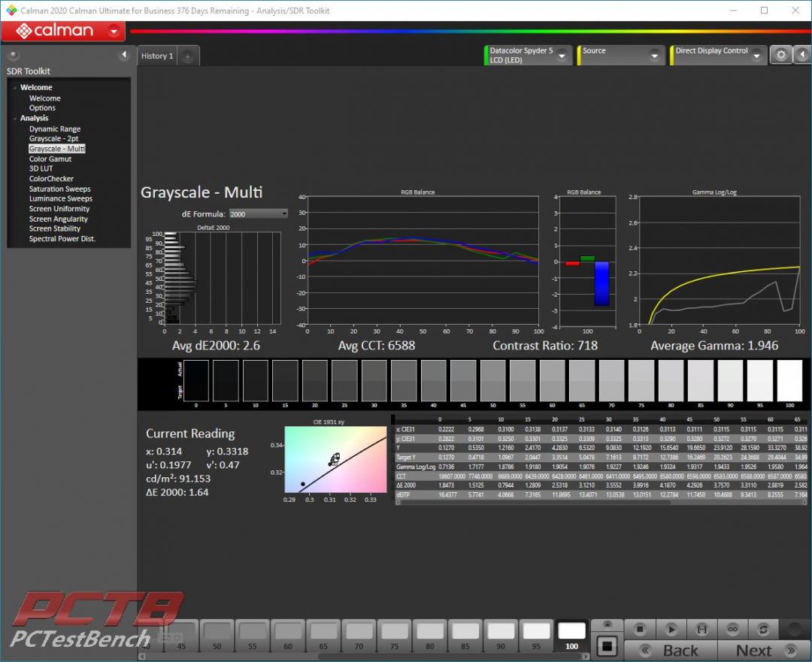Open the dE Formula dropdown
The image size is (812, 662).
(x=258, y=214)
